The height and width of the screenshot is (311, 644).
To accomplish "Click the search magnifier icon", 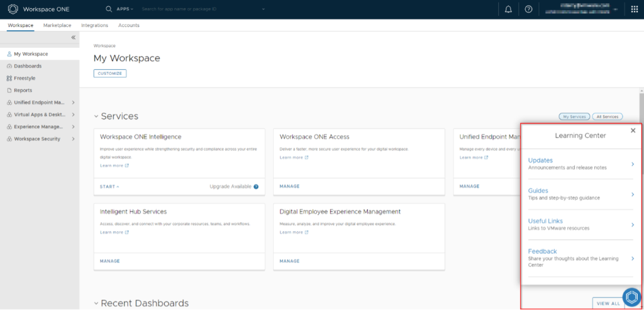I will click(109, 9).
